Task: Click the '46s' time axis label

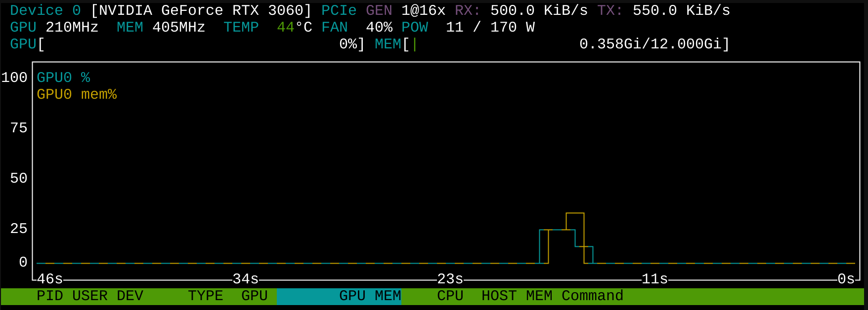Action: click(x=50, y=279)
